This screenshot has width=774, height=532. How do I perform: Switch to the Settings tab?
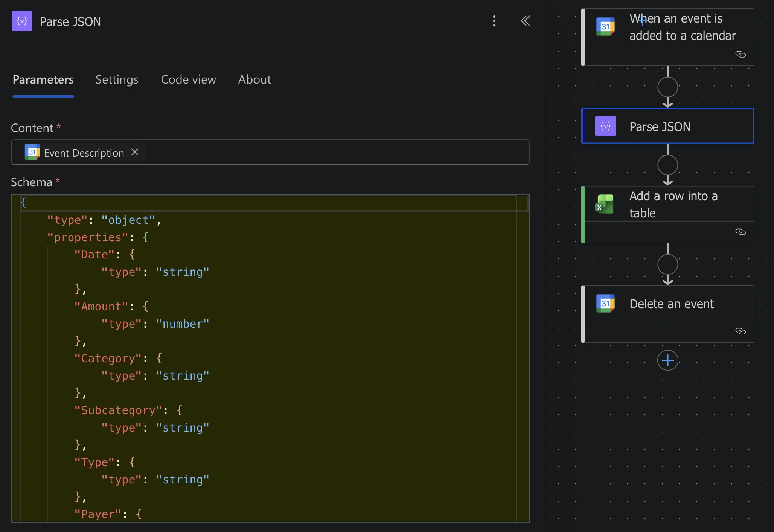pyautogui.click(x=117, y=79)
